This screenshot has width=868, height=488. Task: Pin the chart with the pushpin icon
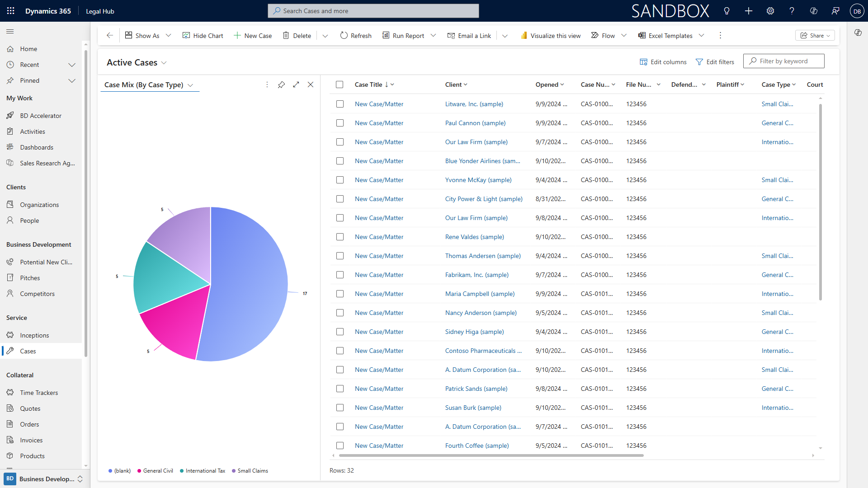click(281, 84)
